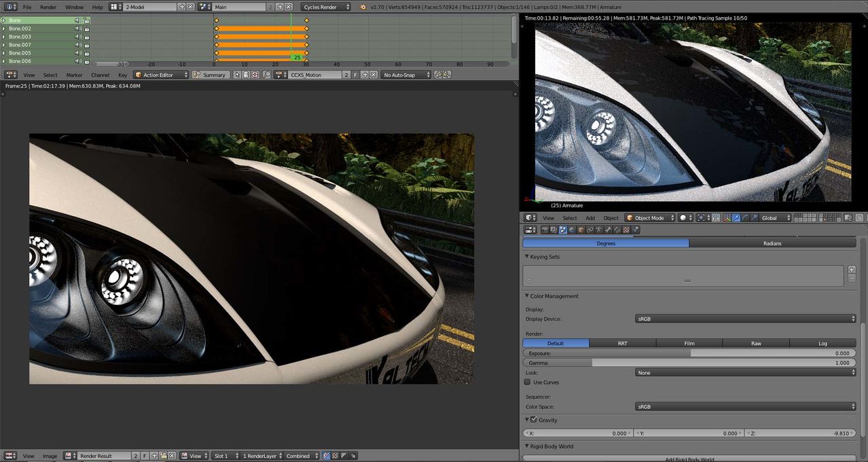Add a new screen layout next to 2-Model

click(x=181, y=7)
